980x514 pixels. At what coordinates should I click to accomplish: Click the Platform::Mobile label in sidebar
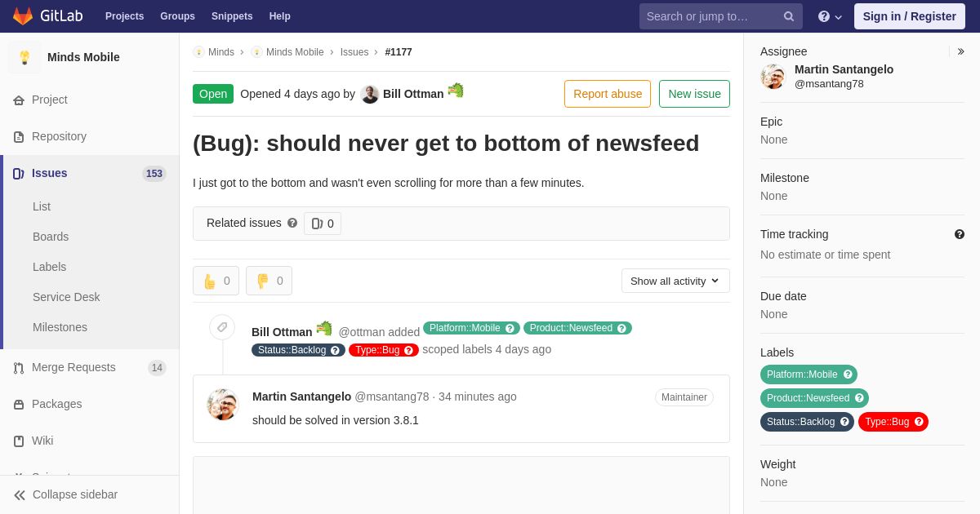pos(808,374)
